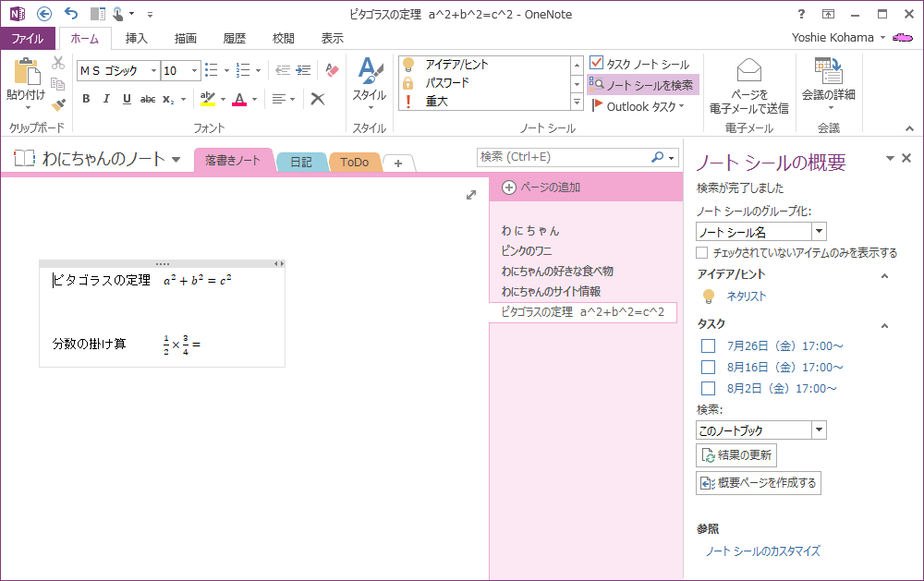Collapse the タスク group
Viewport: 924px width, 581px height.
884,325
